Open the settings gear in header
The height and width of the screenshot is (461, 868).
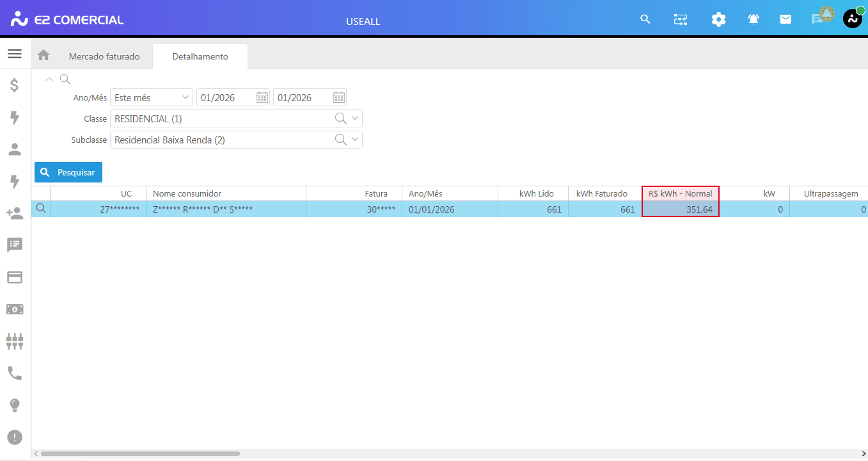(x=718, y=20)
